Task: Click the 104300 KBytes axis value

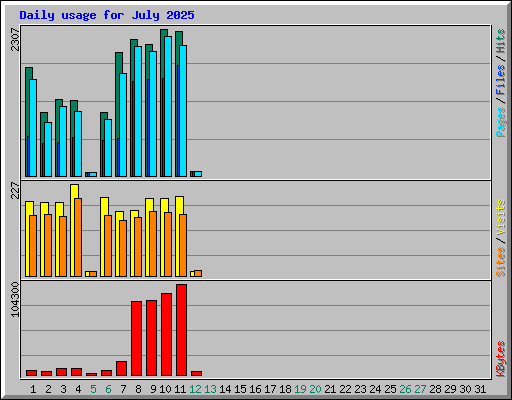Action: (x=15, y=299)
